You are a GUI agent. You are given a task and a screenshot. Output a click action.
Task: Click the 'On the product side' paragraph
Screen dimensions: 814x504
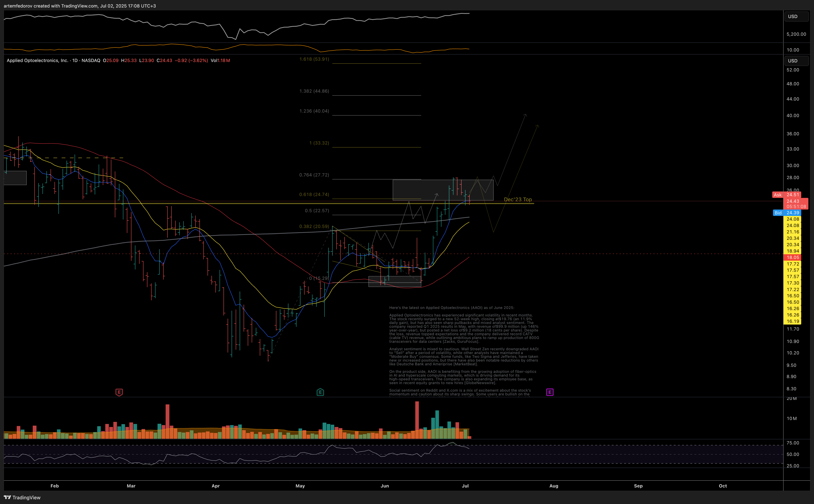click(x=463, y=377)
